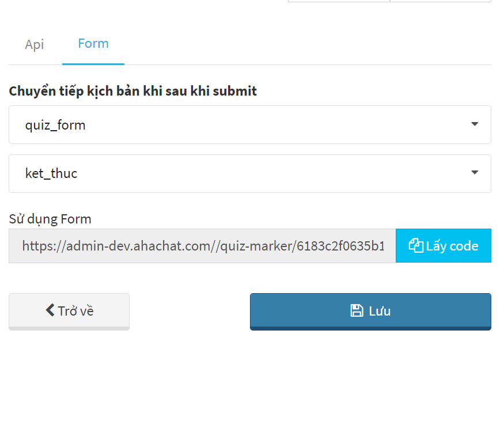Click the Chuyển tiếp kịch bản heading
This screenshot has width=504, height=444.
tap(132, 91)
